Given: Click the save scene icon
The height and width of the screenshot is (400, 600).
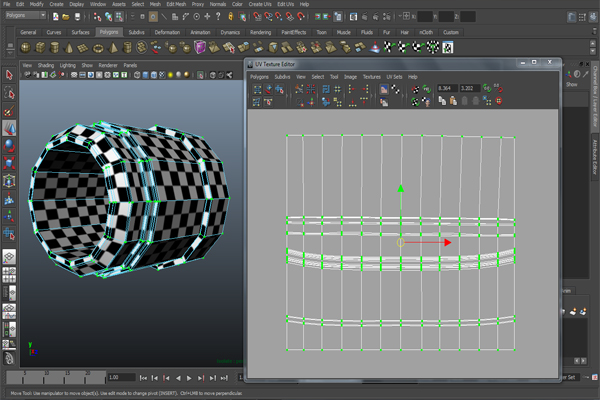Looking at the screenshot, I should [x=77, y=16].
